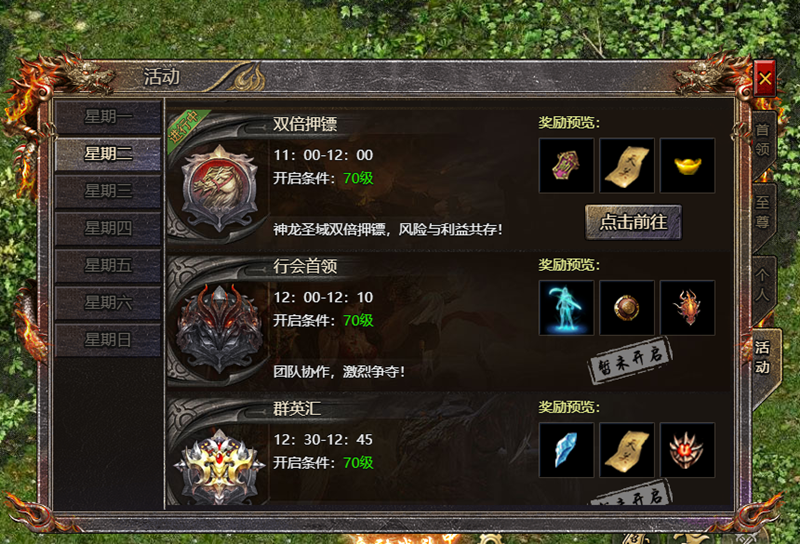Screen dimensions: 800x544
Task: Click the 双倍押镖 red emblem badge
Action: click(219, 188)
